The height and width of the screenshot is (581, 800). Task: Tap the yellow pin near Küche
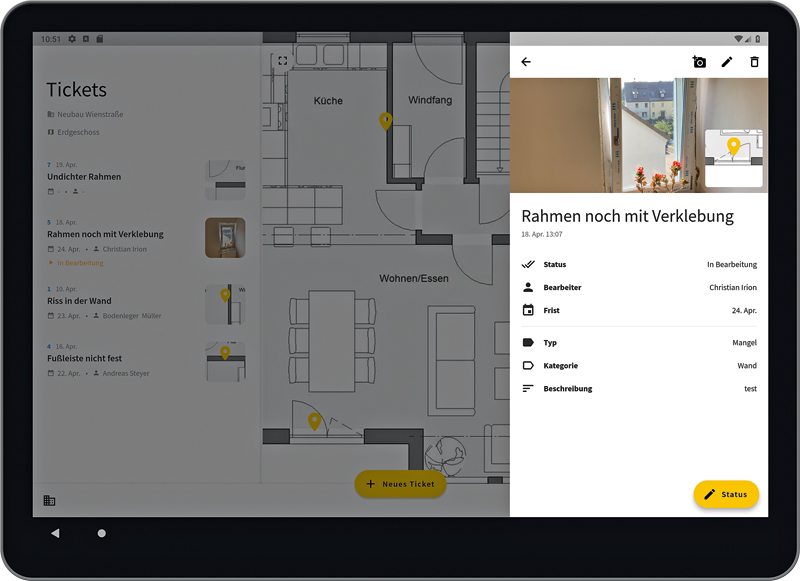(x=386, y=121)
